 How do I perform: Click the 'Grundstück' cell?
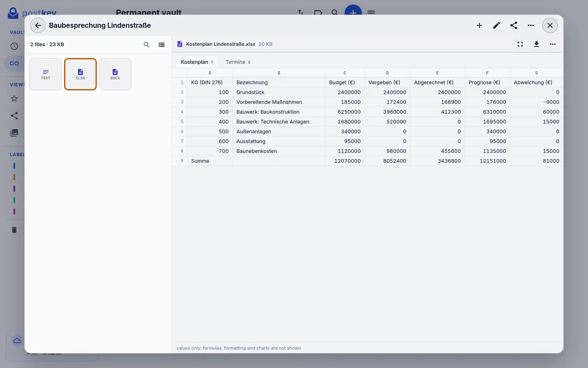(279, 92)
